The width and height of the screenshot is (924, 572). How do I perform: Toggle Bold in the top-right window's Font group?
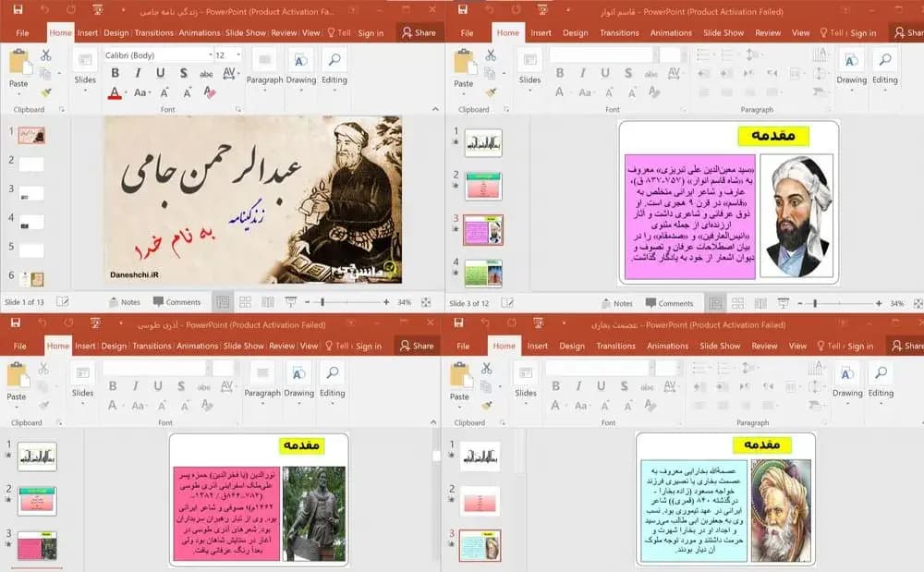pyautogui.click(x=560, y=73)
